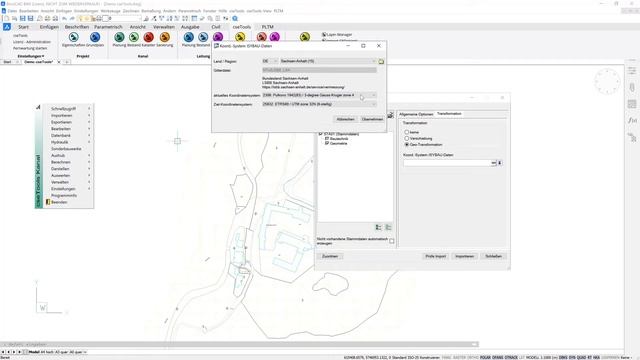Image resolution: width=640 pixels, height=360 pixels.
Task: Open Kanal Sanierung orange icon
Action: [164, 38]
